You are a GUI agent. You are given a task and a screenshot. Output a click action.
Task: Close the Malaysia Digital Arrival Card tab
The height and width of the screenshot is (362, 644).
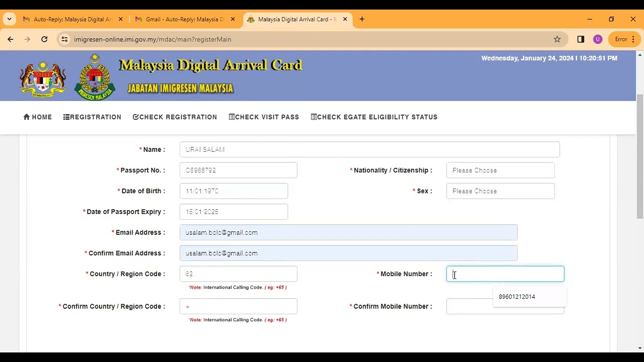(345, 19)
